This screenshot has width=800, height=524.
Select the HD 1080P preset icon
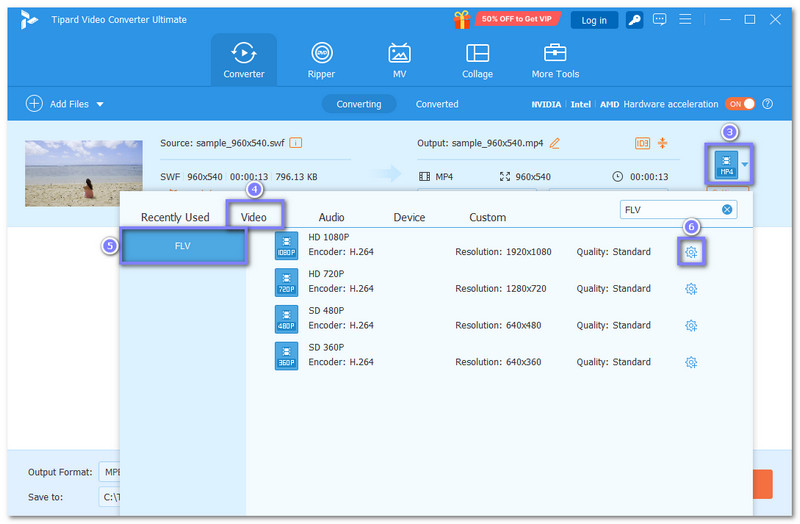[286, 246]
